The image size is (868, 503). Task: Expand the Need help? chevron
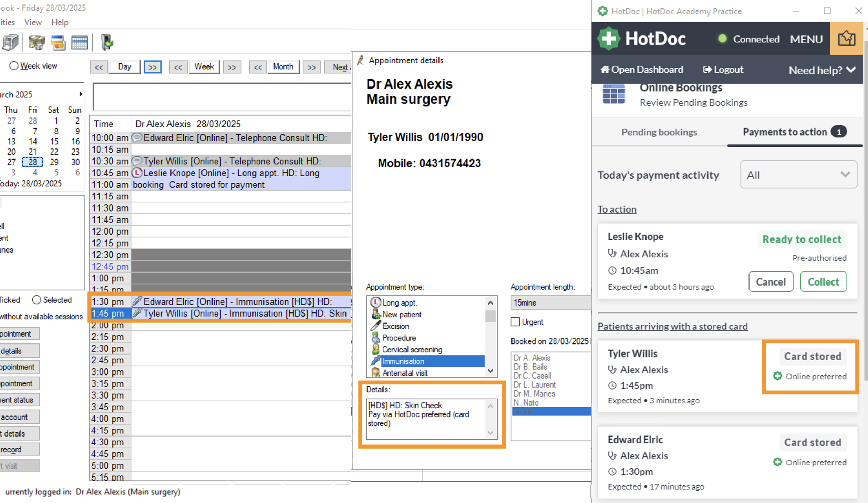[851, 70]
